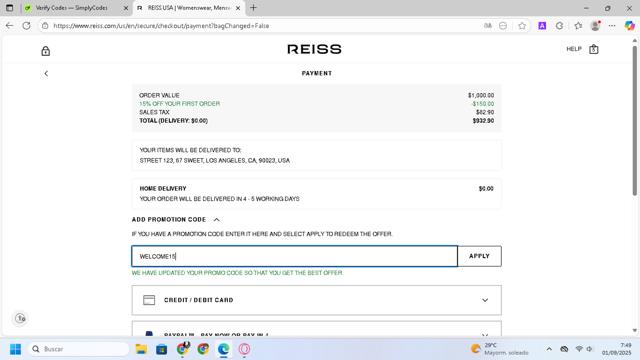Viewport: 640px width, 360px height.
Task: Switch to Verify Codes SimplyCodes tab
Action: (x=71, y=8)
